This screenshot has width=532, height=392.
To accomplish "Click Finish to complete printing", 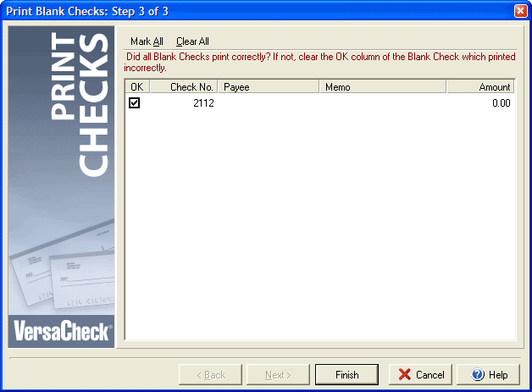I will tap(346, 375).
